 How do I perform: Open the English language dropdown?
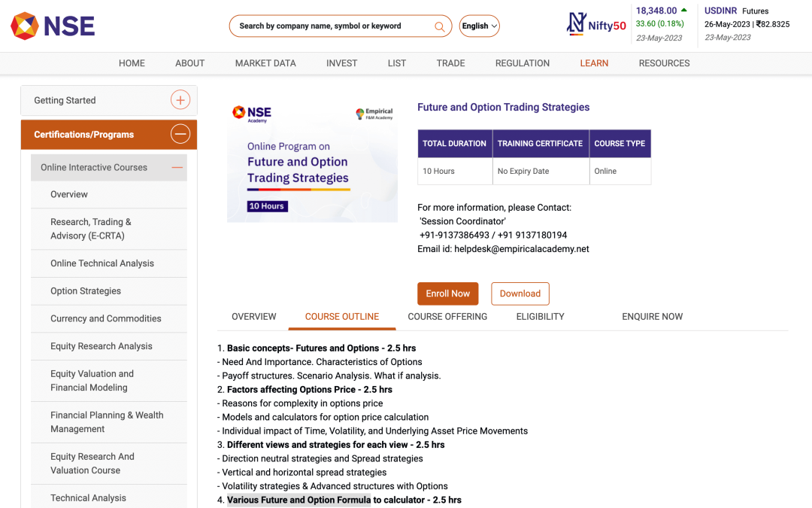[x=480, y=26]
